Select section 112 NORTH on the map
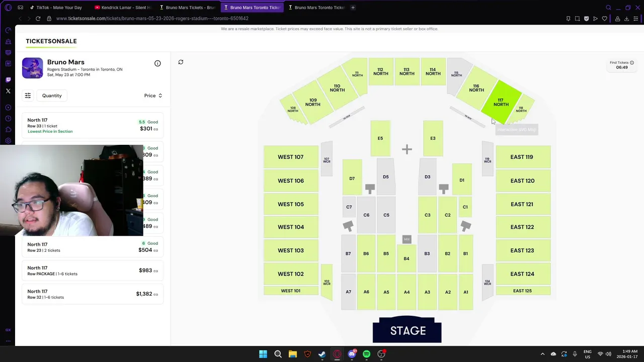 [x=381, y=72]
